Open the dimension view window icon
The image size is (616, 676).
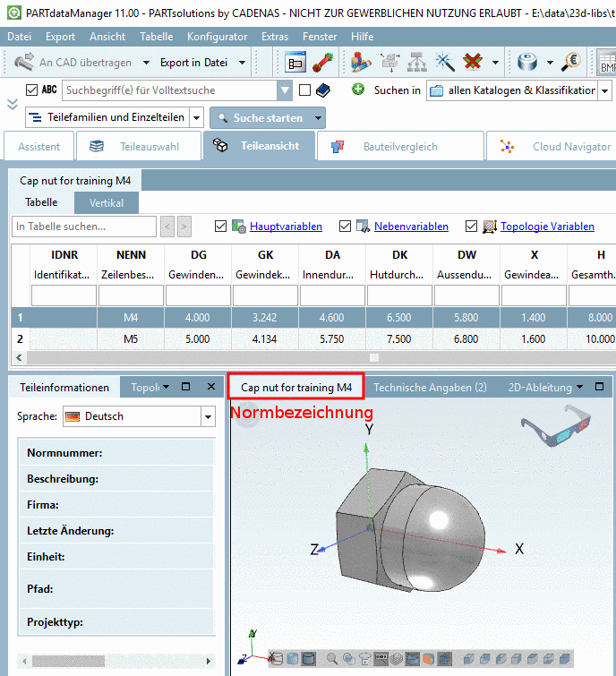[295, 62]
